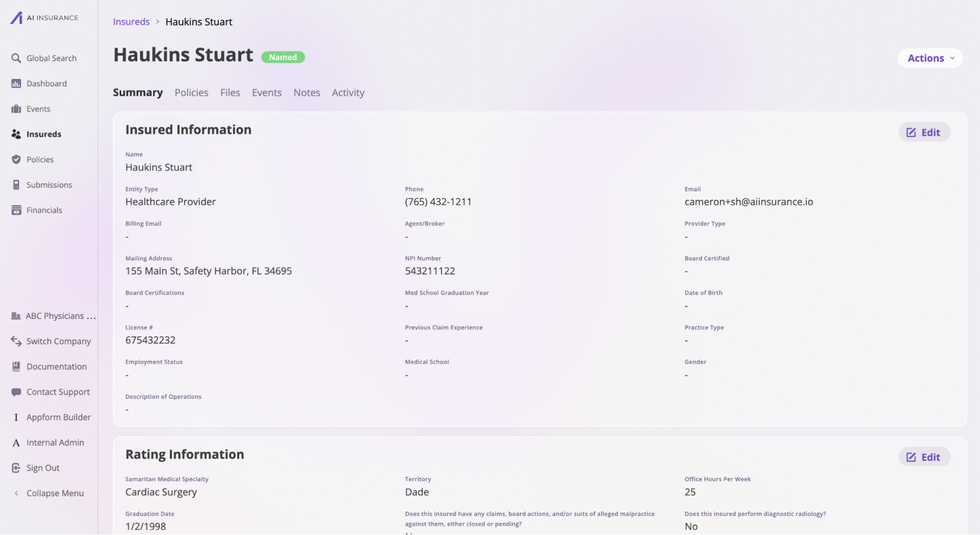Viewport: 980px width, 535px height.
Task: Click the Events briefcase icon
Action: click(x=16, y=109)
